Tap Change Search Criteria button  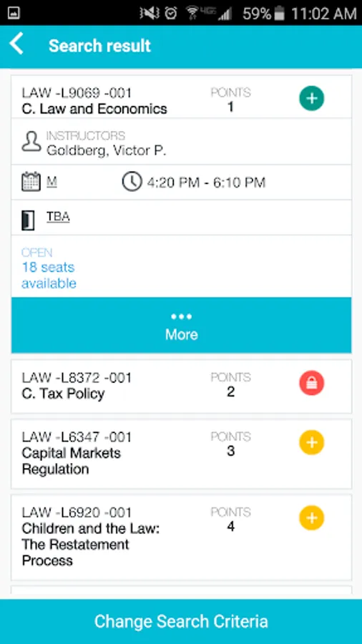point(181,621)
